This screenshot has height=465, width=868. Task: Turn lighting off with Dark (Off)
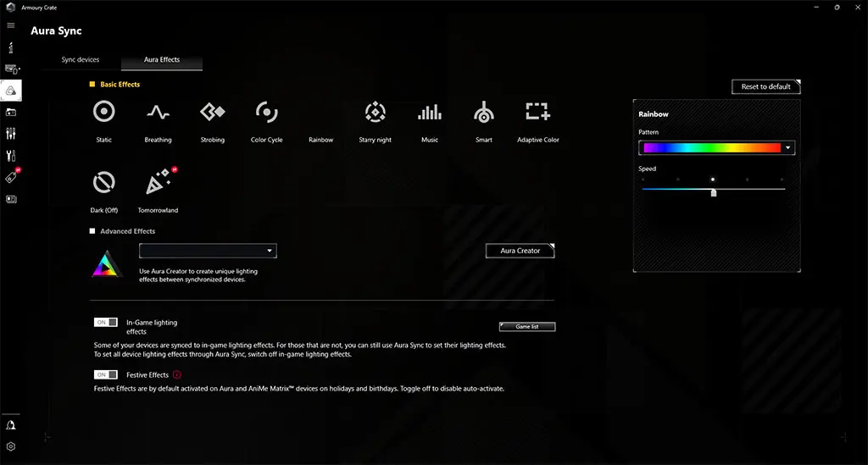[x=104, y=182]
